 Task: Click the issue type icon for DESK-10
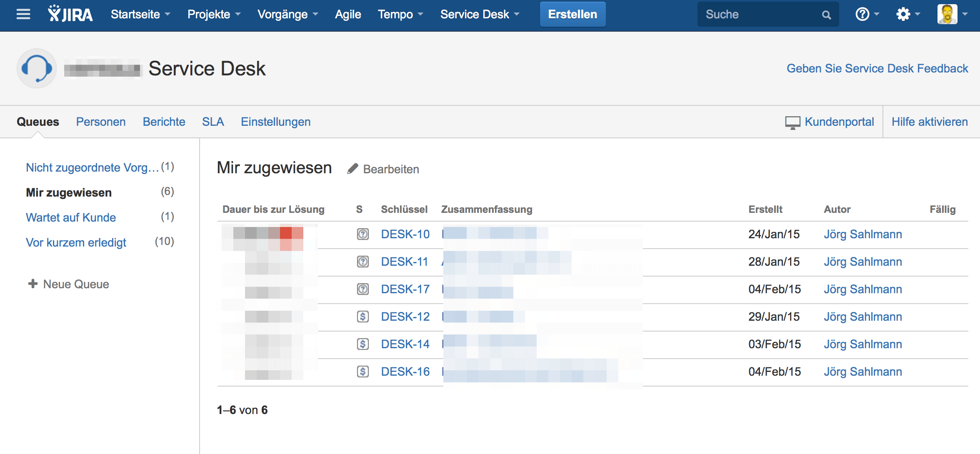click(362, 234)
